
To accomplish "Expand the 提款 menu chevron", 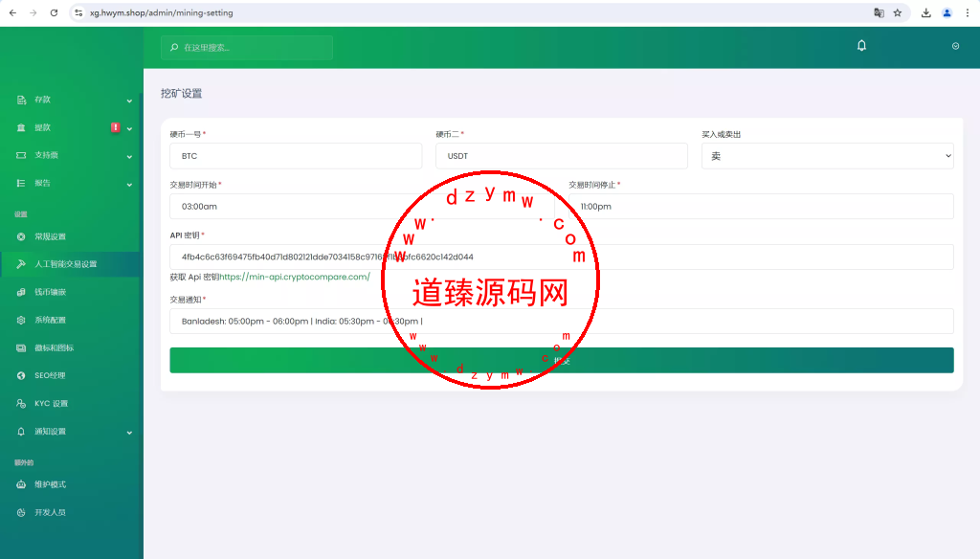I will 129,129.
